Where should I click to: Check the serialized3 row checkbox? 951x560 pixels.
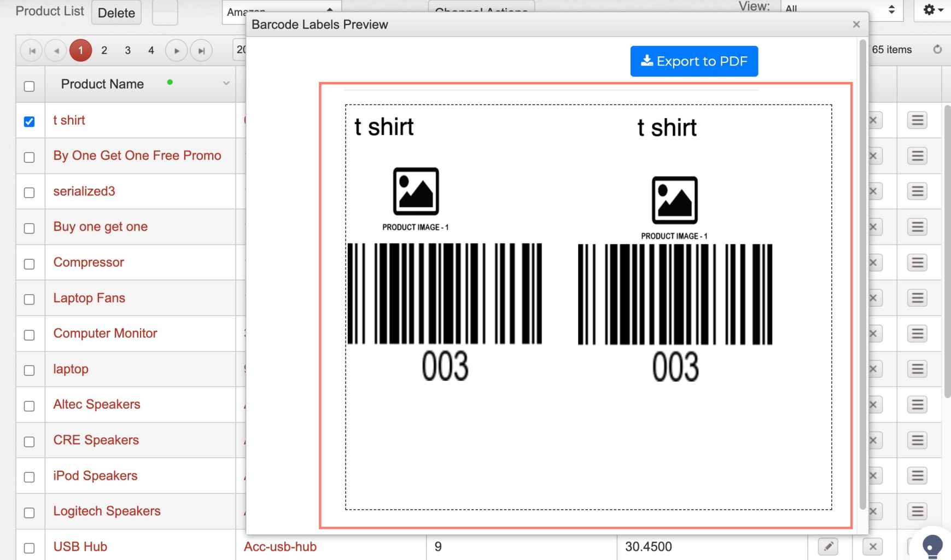click(30, 192)
